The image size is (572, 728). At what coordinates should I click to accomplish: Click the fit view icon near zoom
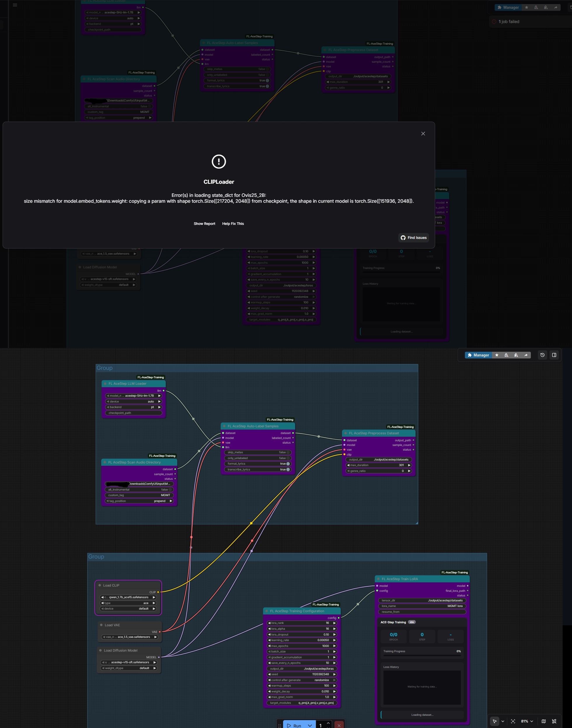(513, 721)
